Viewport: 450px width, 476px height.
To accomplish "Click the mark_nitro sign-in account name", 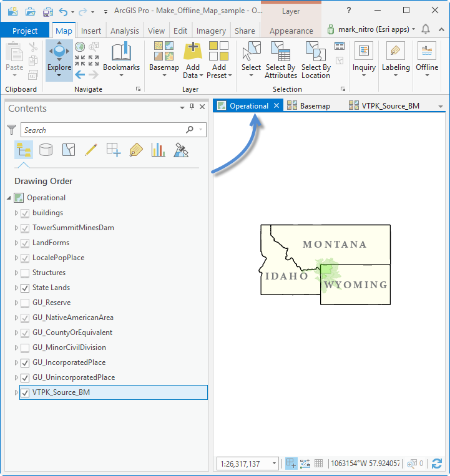I will point(374,29).
